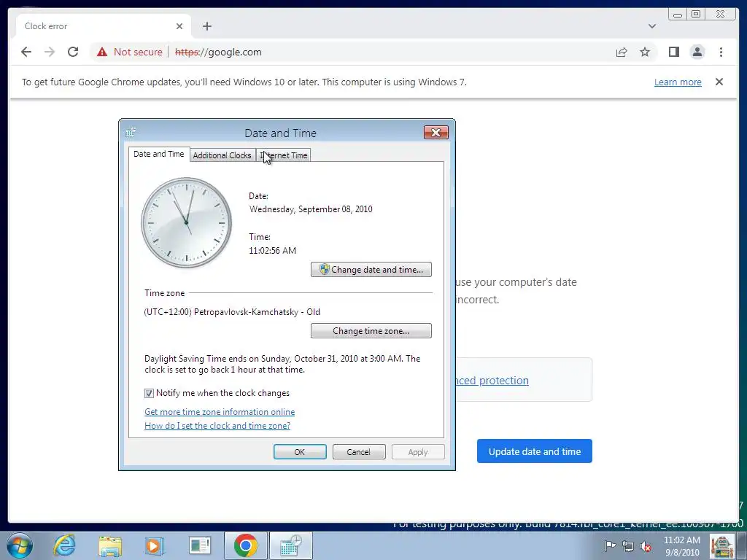Click the robot icon in tray corner
747x560 pixels.
point(722,546)
